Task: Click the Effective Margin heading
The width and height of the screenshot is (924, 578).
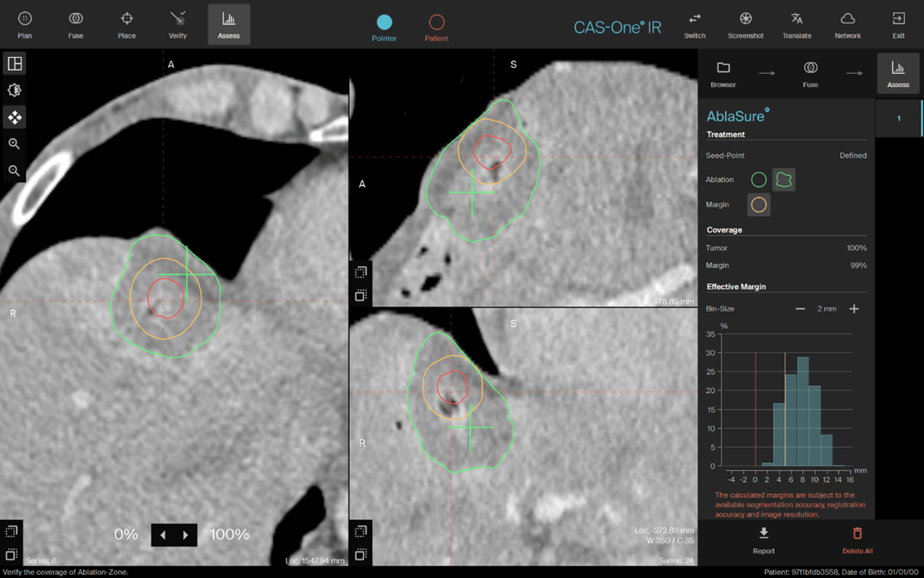Action: [736, 287]
